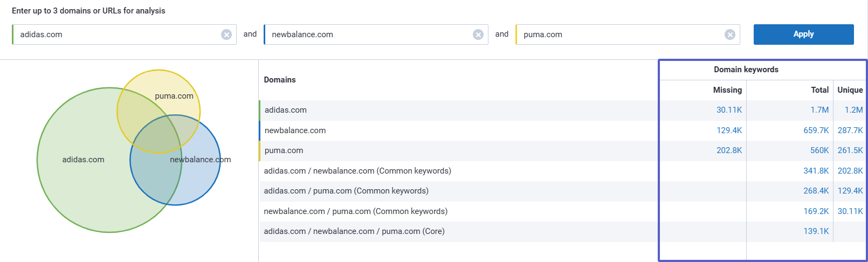
Task: Click the Missing column header
Action: [727, 90]
